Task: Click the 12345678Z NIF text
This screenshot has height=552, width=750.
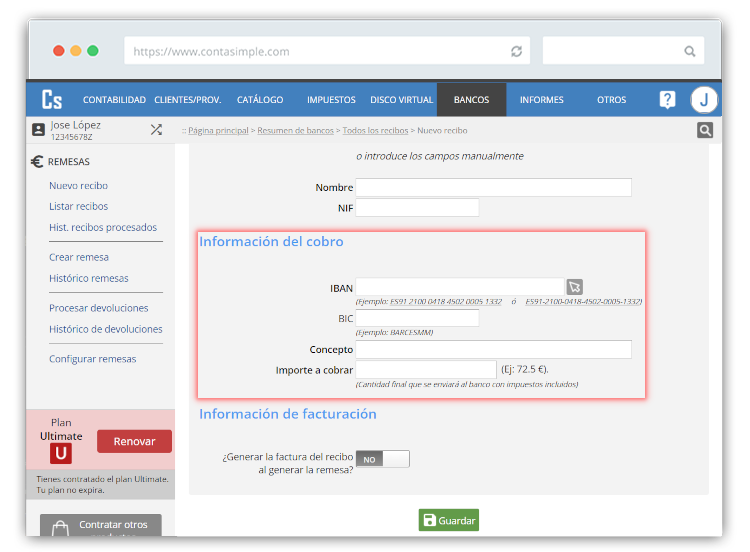Action: tap(72, 137)
